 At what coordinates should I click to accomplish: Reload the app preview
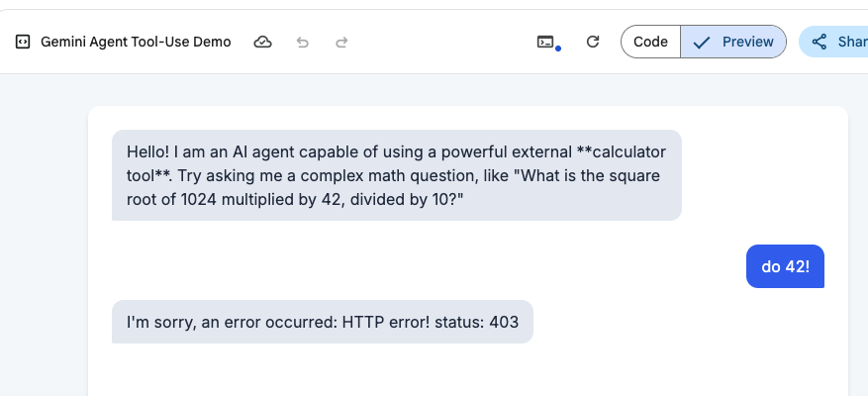click(x=593, y=42)
